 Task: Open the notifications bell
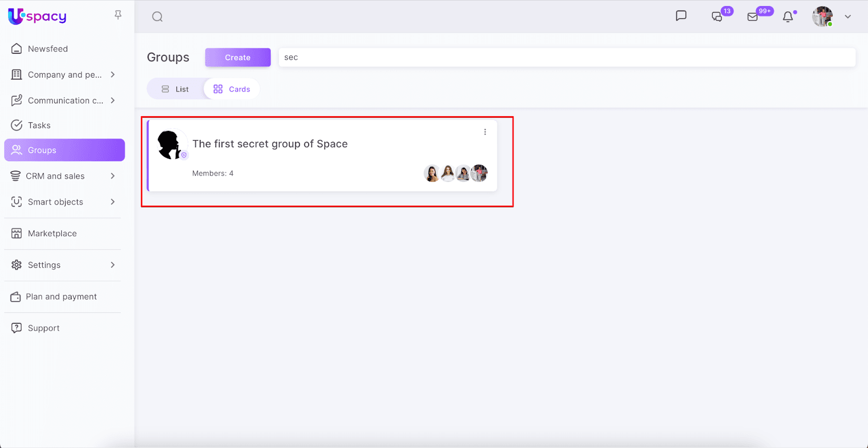coord(788,17)
